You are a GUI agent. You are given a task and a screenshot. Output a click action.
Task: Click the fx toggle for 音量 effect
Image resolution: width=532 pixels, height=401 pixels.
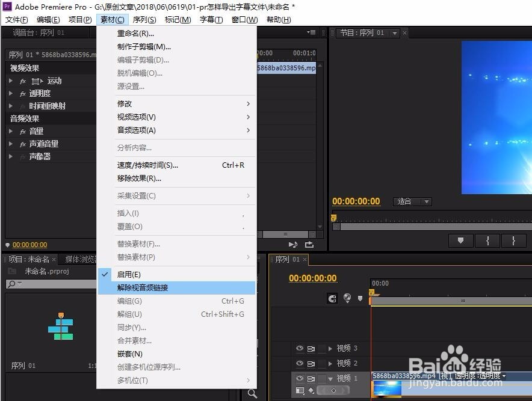pyautogui.click(x=23, y=132)
